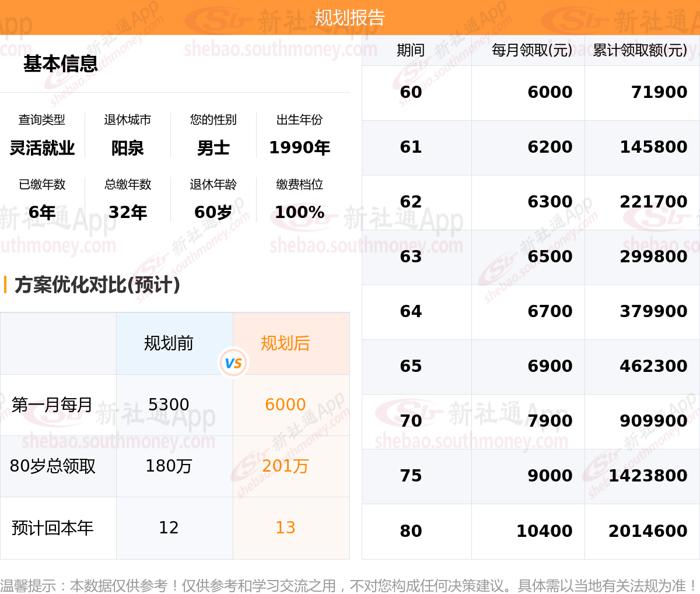Click the orange 6000 after-planning value
The width and height of the screenshot is (700, 594).
285,405
